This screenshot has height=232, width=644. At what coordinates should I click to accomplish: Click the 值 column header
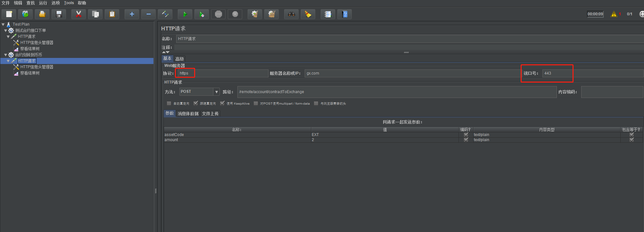pyautogui.click(x=385, y=130)
